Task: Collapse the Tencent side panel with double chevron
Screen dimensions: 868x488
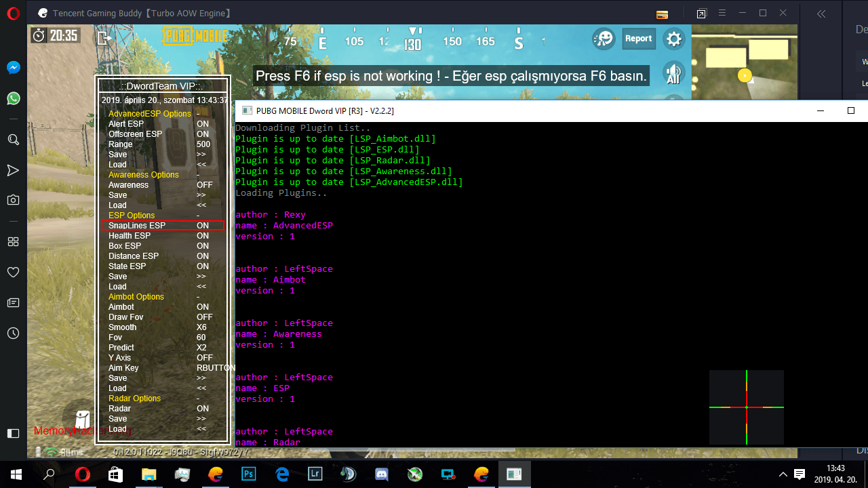Action: coord(821,14)
